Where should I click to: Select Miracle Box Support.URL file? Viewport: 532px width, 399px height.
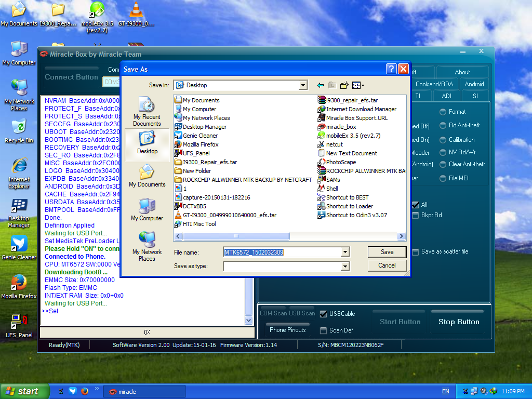(353, 118)
